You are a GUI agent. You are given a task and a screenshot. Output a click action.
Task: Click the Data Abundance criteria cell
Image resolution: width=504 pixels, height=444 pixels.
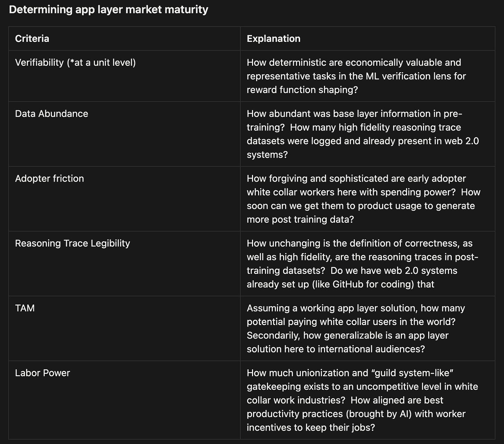[x=125, y=134]
